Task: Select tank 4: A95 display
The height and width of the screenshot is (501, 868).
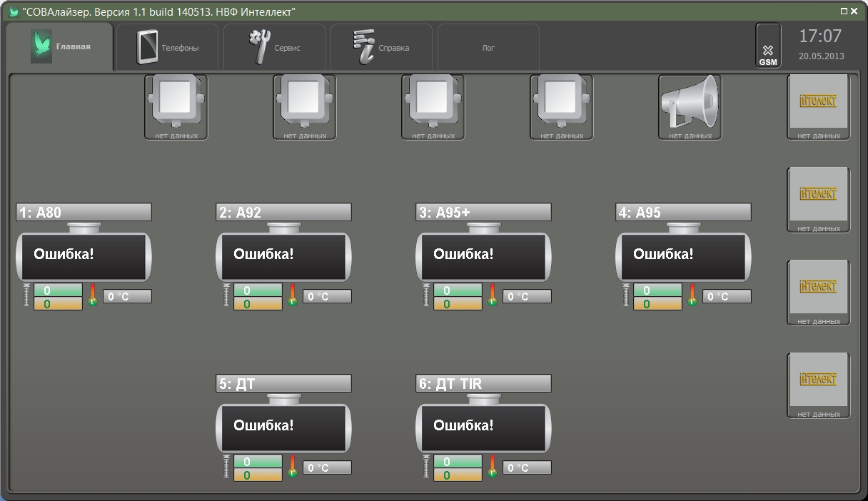Action: point(684,257)
